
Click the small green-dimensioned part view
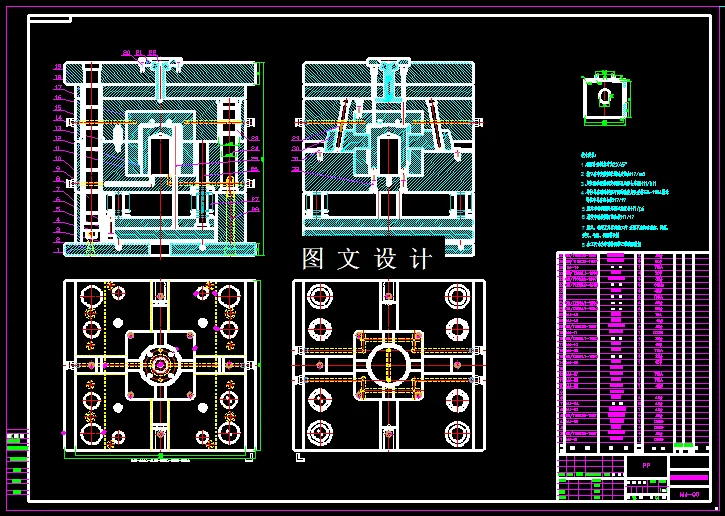pos(606,98)
